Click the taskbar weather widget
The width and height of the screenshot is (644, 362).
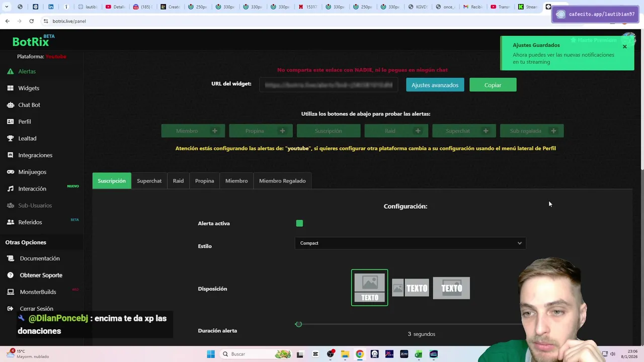pyautogui.click(x=28, y=354)
